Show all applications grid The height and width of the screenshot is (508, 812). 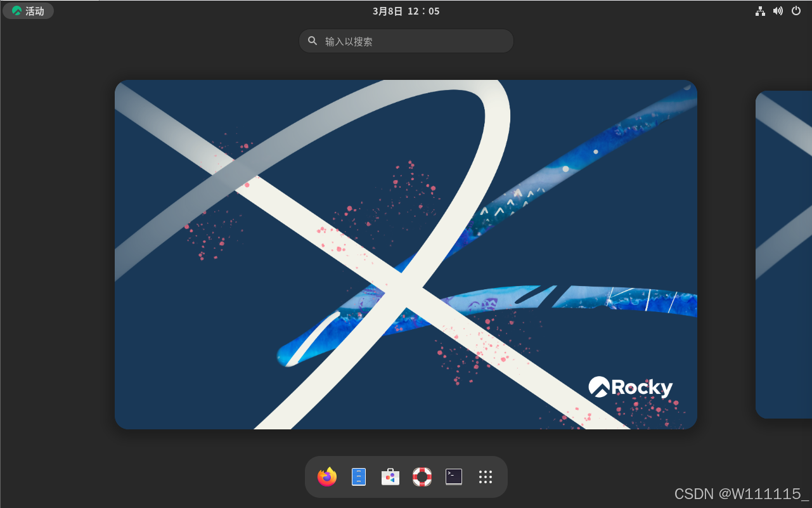pos(486,477)
